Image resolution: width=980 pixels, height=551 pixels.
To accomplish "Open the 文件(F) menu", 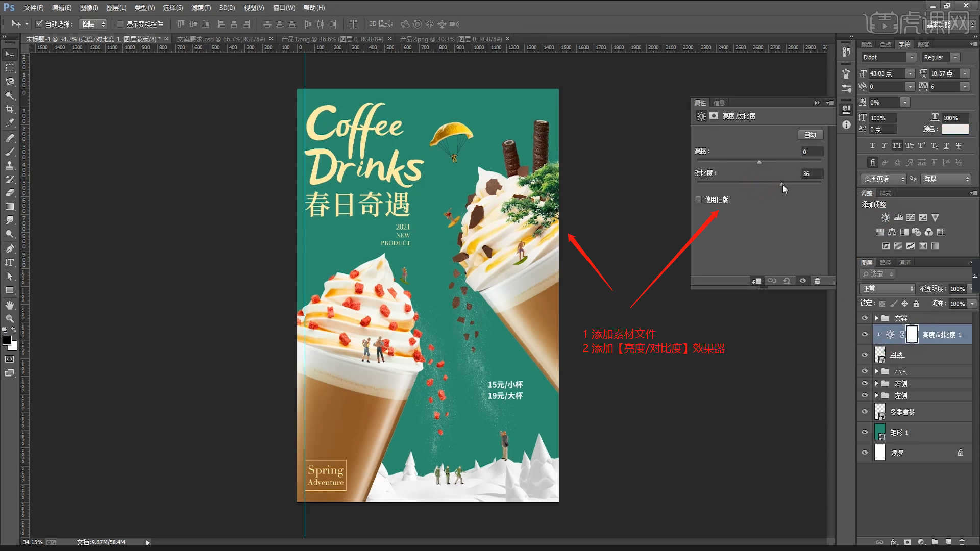I will (x=34, y=8).
